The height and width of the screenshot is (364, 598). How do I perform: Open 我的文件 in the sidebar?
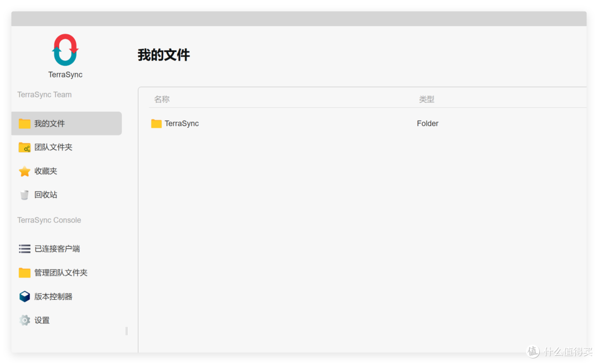pos(66,123)
